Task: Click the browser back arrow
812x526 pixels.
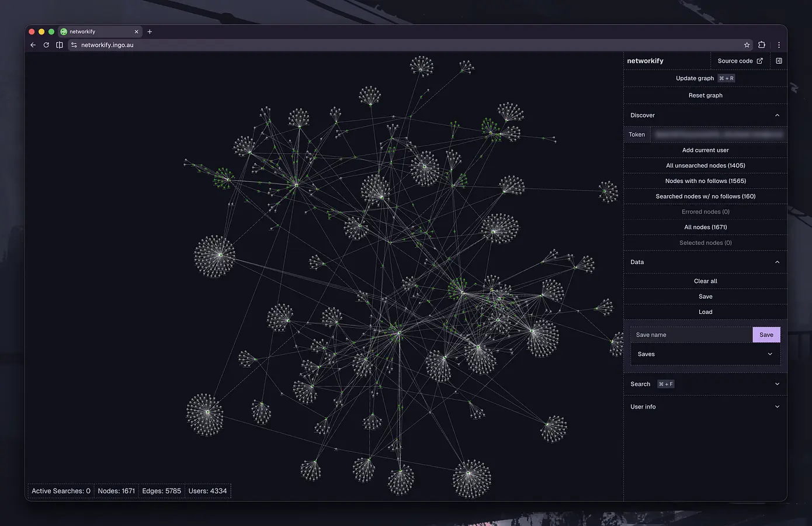Action: point(33,45)
